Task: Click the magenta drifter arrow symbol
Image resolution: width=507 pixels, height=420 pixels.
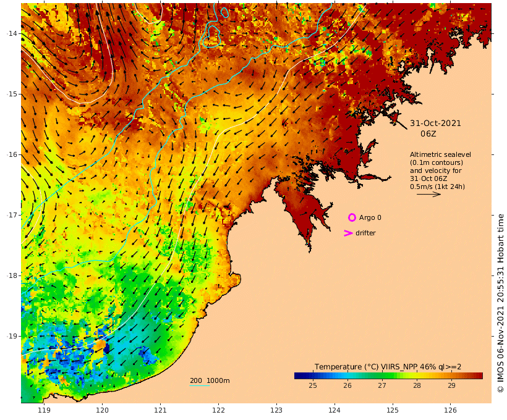Action: pyautogui.click(x=348, y=233)
